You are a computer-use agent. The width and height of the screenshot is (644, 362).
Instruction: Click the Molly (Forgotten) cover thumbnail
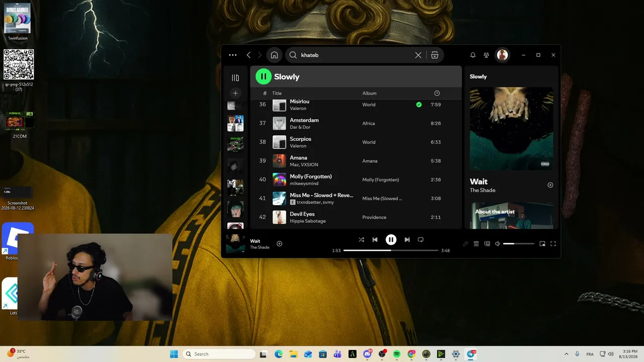click(279, 179)
